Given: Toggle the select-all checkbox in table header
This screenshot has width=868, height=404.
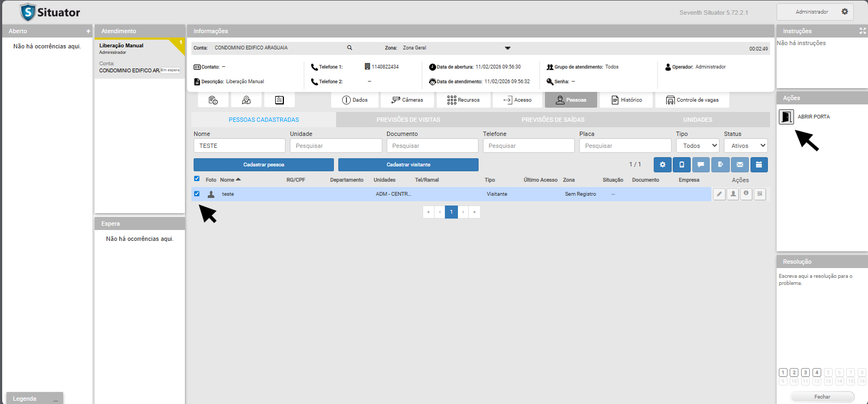Looking at the screenshot, I should [x=197, y=179].
